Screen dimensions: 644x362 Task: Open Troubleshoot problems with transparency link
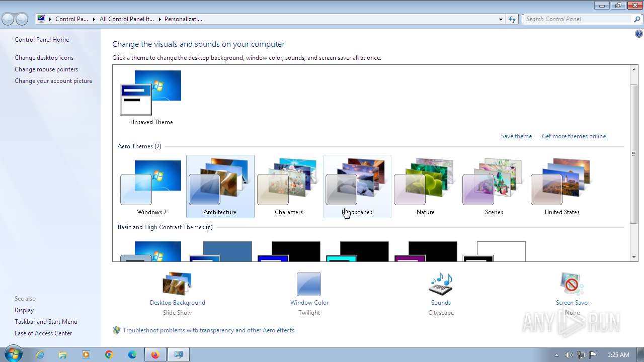[x=208, y=330]
